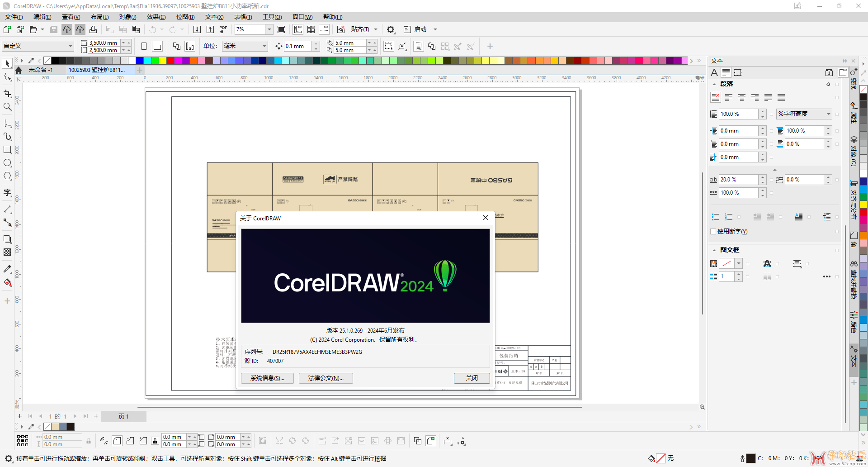Click the Export to PDF icon
Screen dimensions: 868x467
tap(223, 29)
